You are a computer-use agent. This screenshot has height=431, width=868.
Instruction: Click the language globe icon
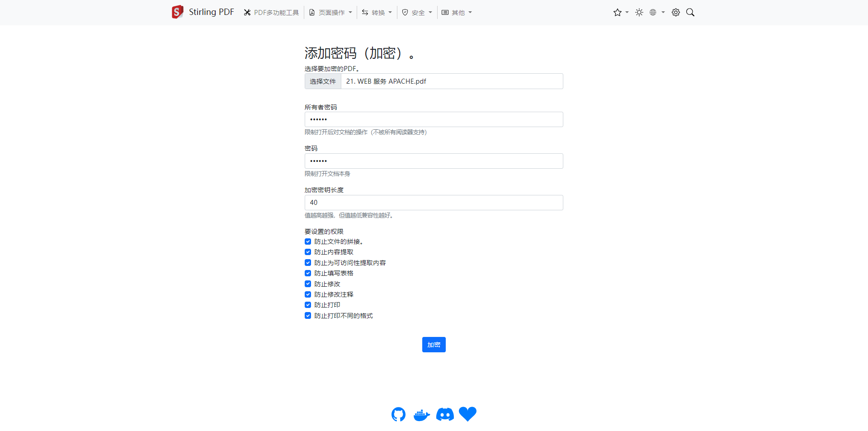click(653, 13)
